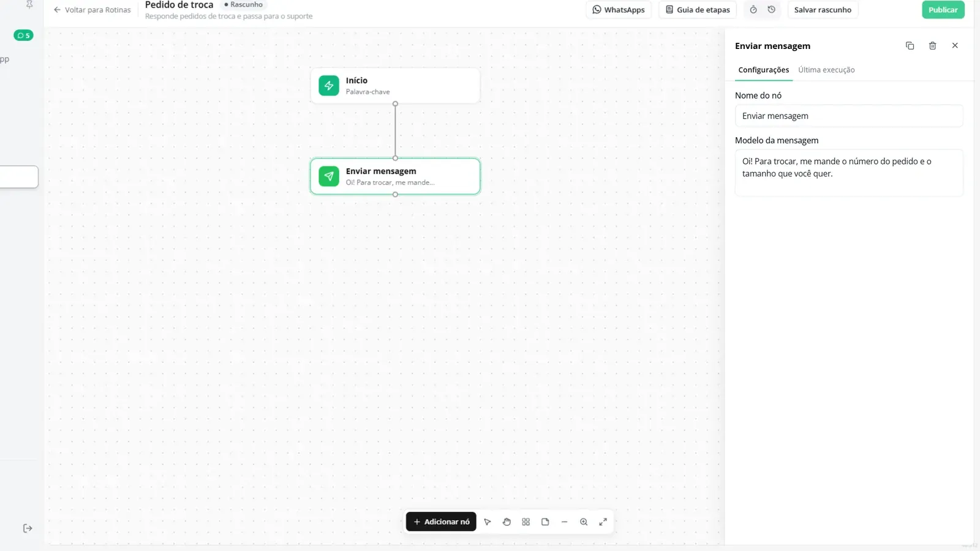Expand canvas to fullscreen

coord(603,522)
